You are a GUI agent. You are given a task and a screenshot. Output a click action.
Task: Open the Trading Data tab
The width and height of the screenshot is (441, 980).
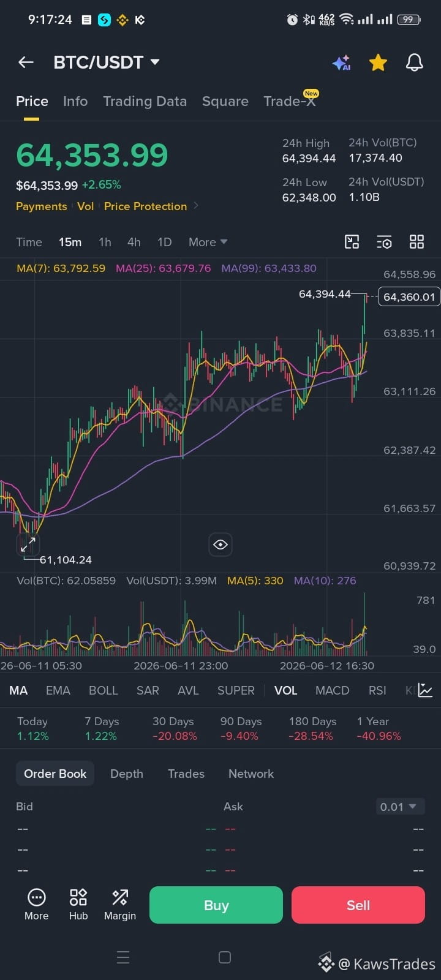tap(145, 101)
